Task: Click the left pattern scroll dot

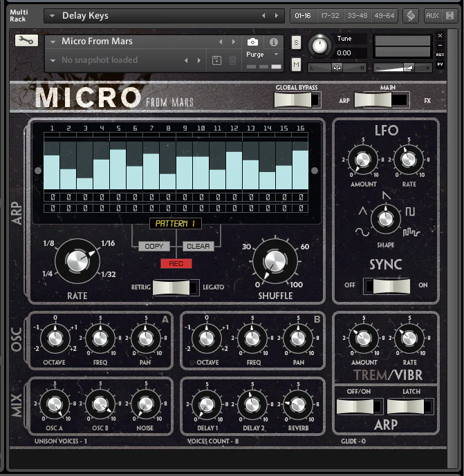Action: 38,171
